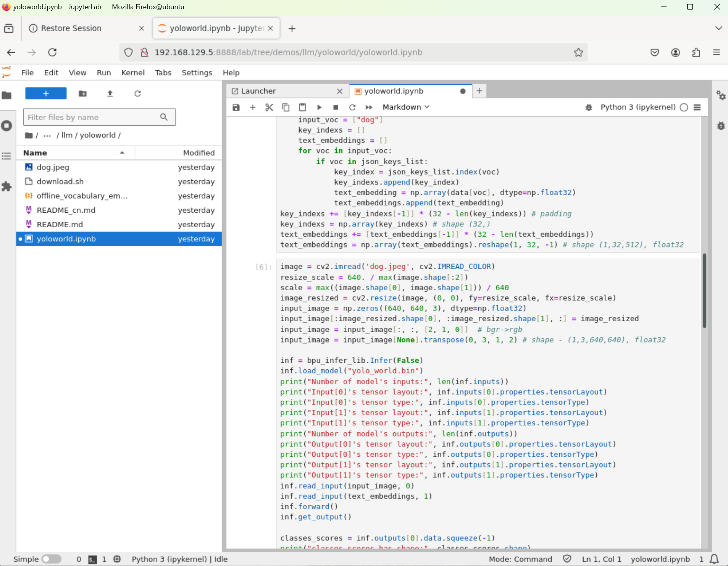
Task: Run the selected cell with the play button
Action: 319,107
